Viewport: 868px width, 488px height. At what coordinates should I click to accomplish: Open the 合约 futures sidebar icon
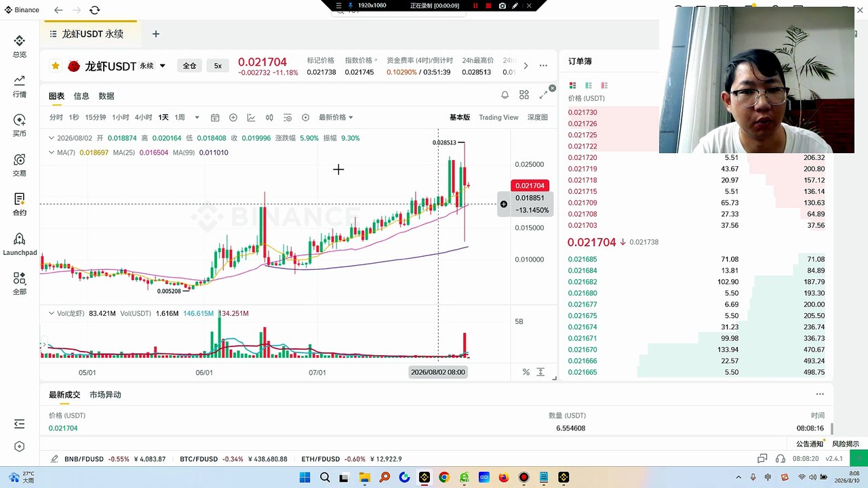click(x=19, y=204)
